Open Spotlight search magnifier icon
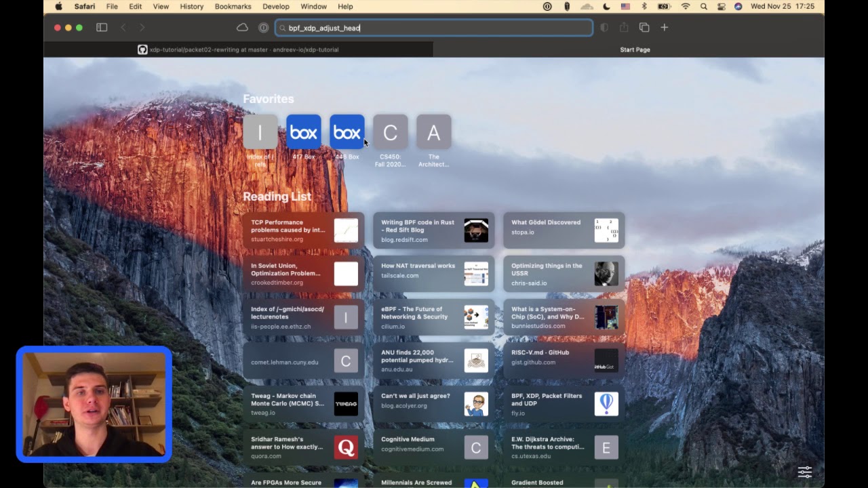 (x=704, y=6)
